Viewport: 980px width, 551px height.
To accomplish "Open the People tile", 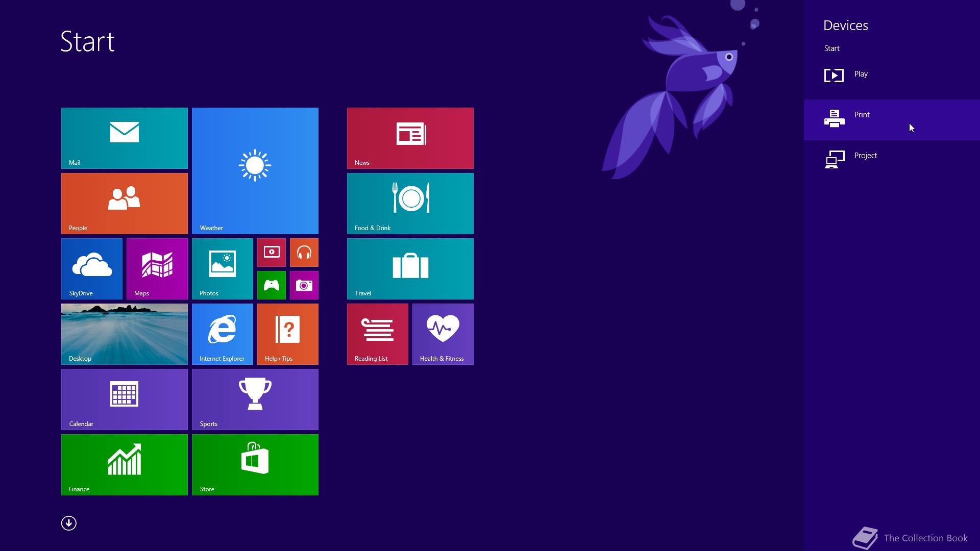I will 125,204.
